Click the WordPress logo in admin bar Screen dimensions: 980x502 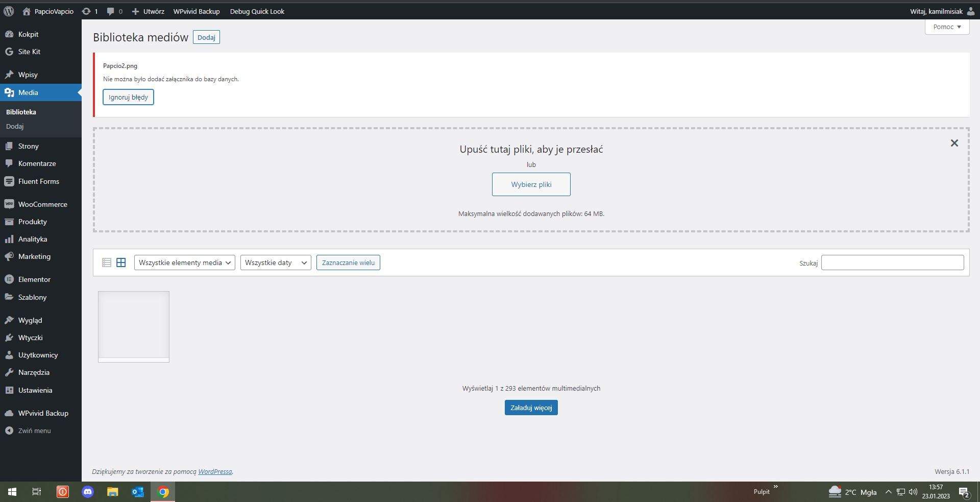point(9,11)
